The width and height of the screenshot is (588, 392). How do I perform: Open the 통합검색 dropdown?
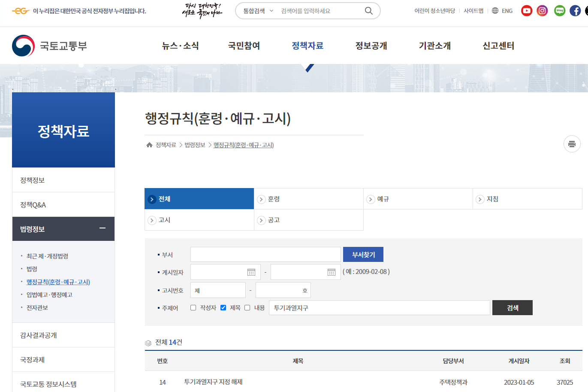coord(258,11)
